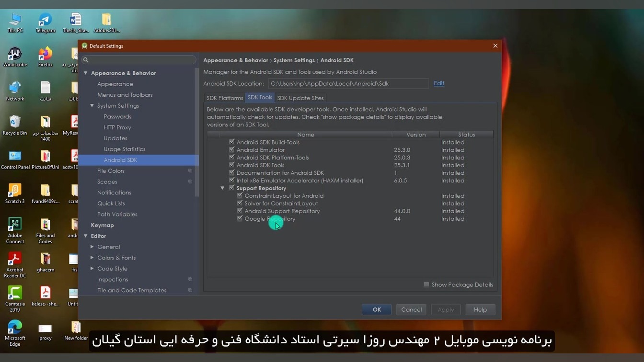
Task: Open the kelese--she PDF icon
Action: tap(45, 296)
